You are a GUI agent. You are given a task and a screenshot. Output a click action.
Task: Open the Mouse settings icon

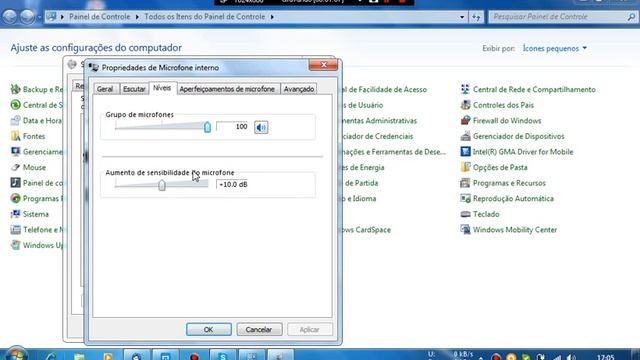16,167
